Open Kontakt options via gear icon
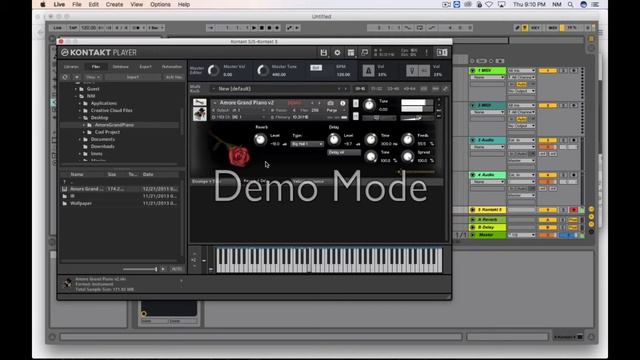Viewport: 640px width, 360px height. point(337,53)
